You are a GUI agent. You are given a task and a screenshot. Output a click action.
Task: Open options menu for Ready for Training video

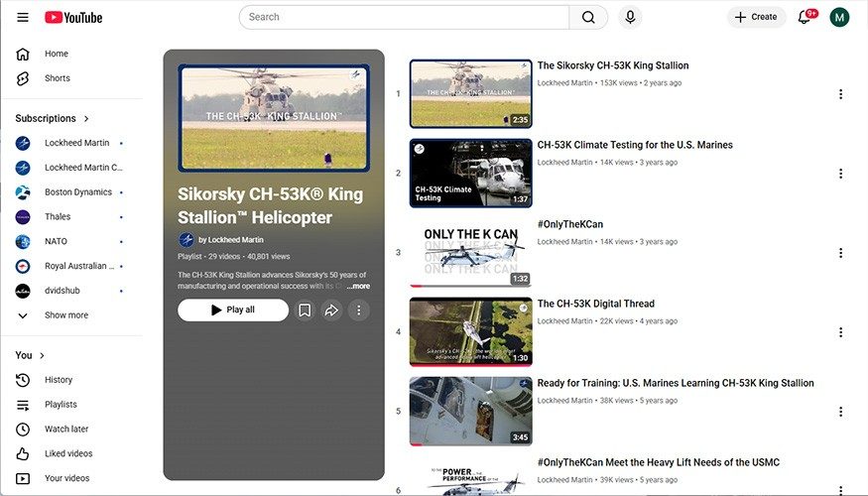pyautogui.click(x=840, y=412)
